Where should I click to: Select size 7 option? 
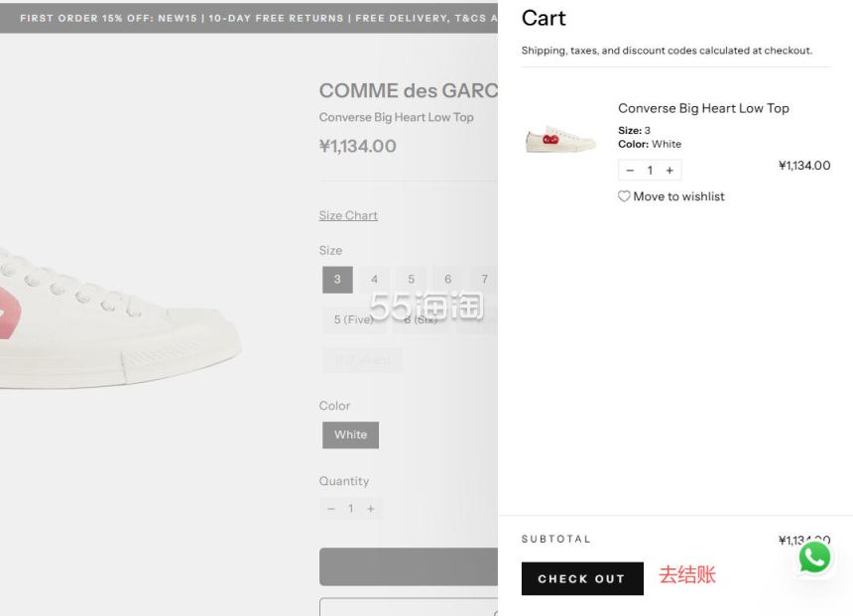pos(484,280)
